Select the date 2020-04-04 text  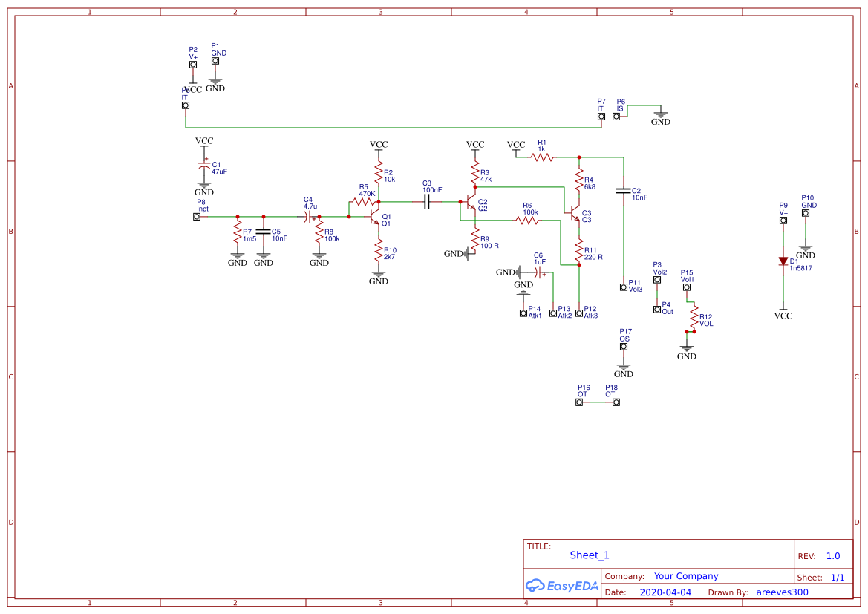point(665,592)
